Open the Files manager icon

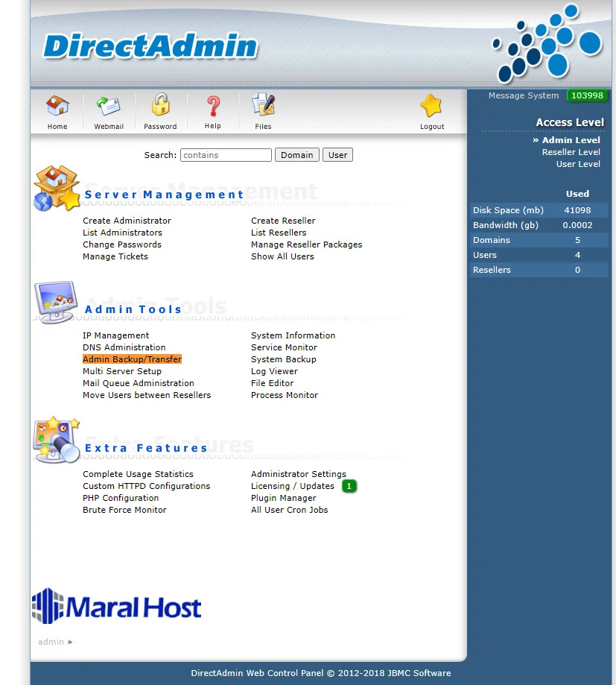(262, 110)
